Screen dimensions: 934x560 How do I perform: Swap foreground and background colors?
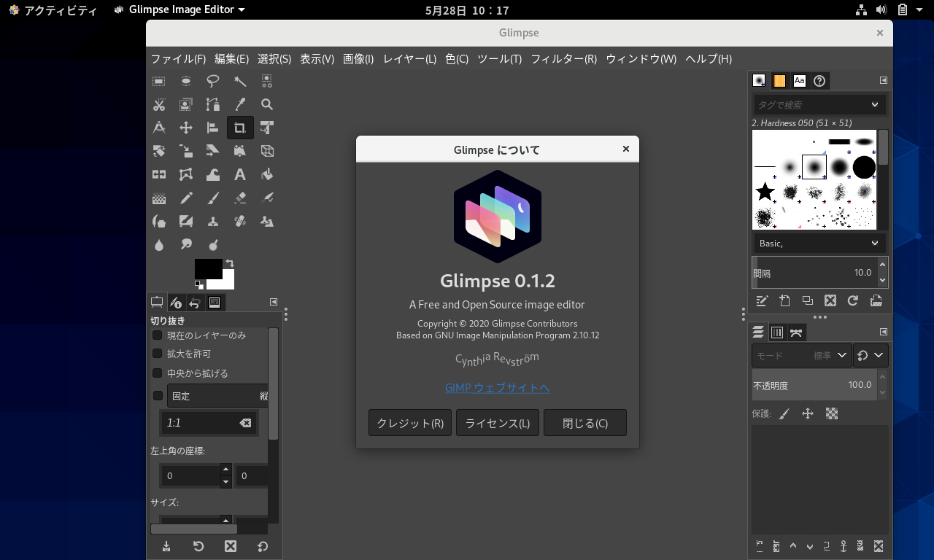click(230, 263)
